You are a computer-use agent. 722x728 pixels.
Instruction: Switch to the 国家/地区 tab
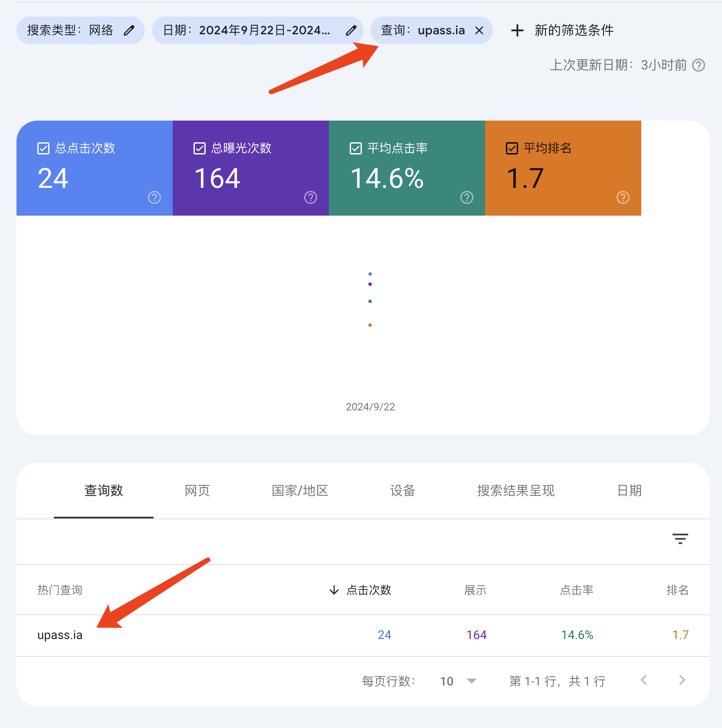pyautogui.click(x=300, y=491)
